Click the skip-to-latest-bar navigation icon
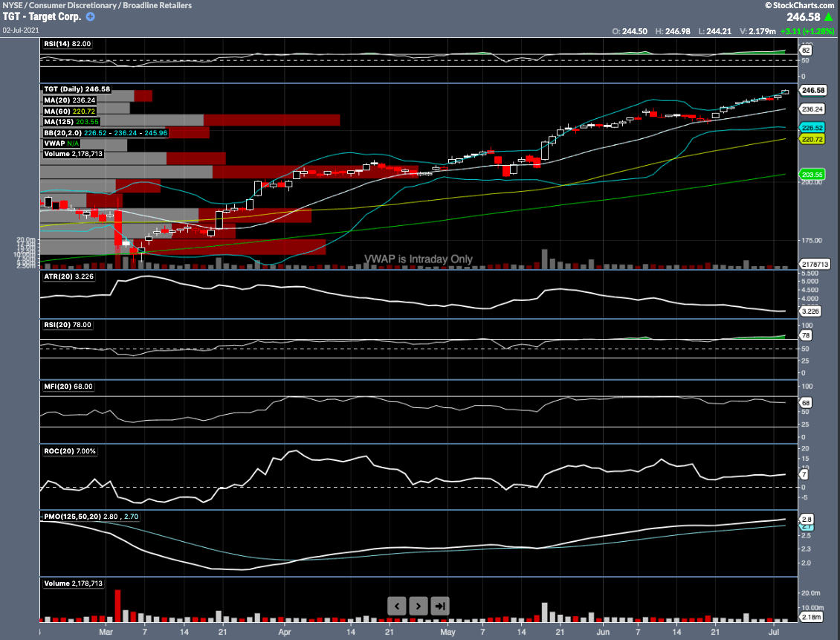 [439, 606]
